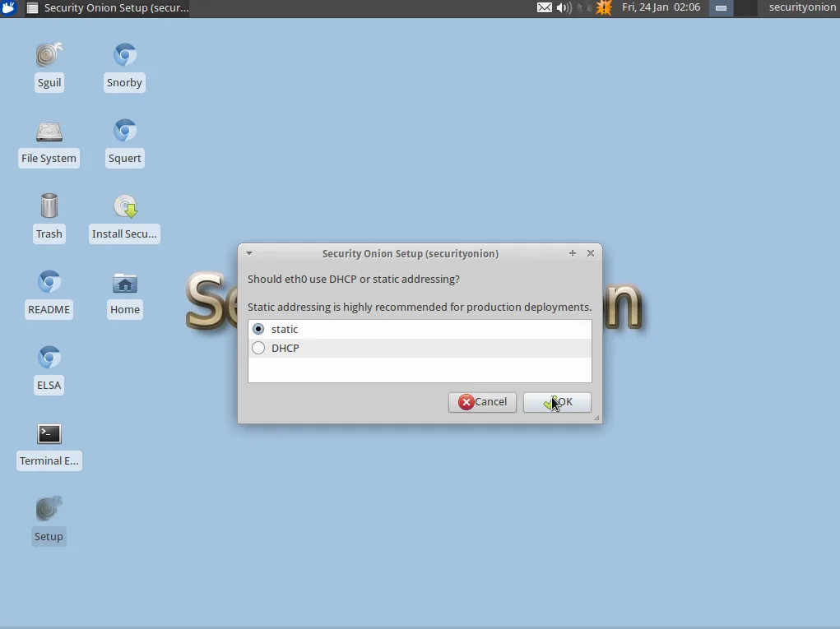Open the applications menu in top panel
Image resolution: width=840 pixels, height=629 pixels.
(9, 8)
